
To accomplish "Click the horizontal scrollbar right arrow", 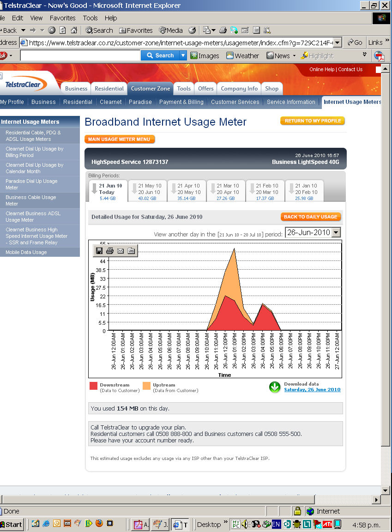I will click(x=376, y=499).
